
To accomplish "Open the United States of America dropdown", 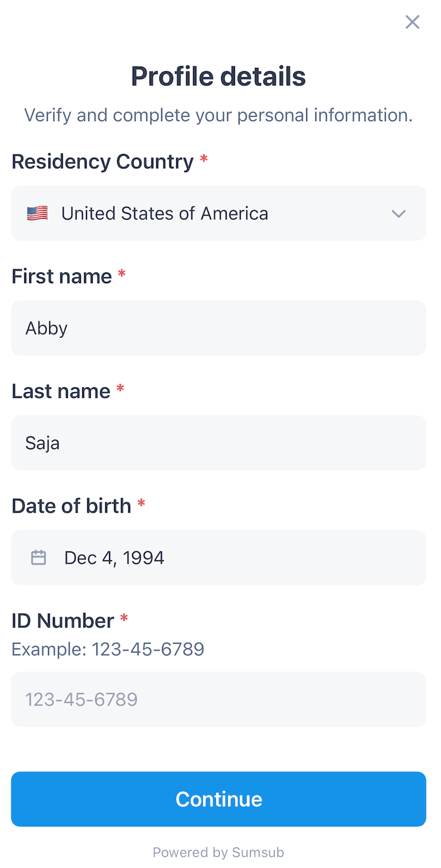I will [x=218, y=213].
